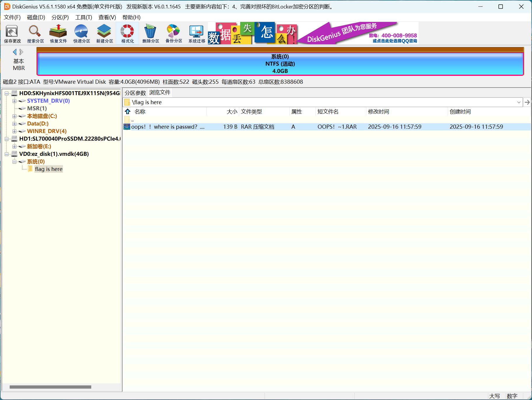532x400 pixels.
Task: Click the VD0 ez_disk vmdk disk icon
Action: pos(14,154)
